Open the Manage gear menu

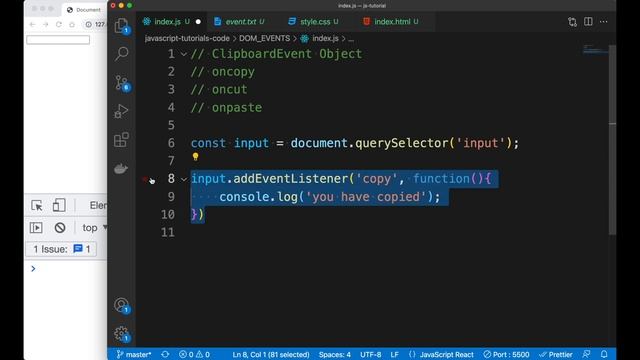coord(121,334)
